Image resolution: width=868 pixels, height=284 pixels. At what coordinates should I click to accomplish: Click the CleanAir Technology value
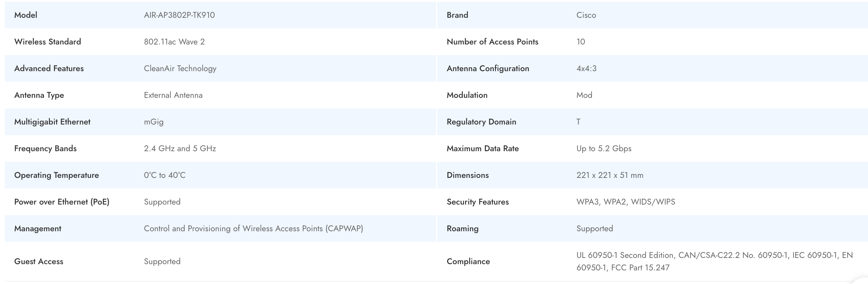(x=180, y=68)
